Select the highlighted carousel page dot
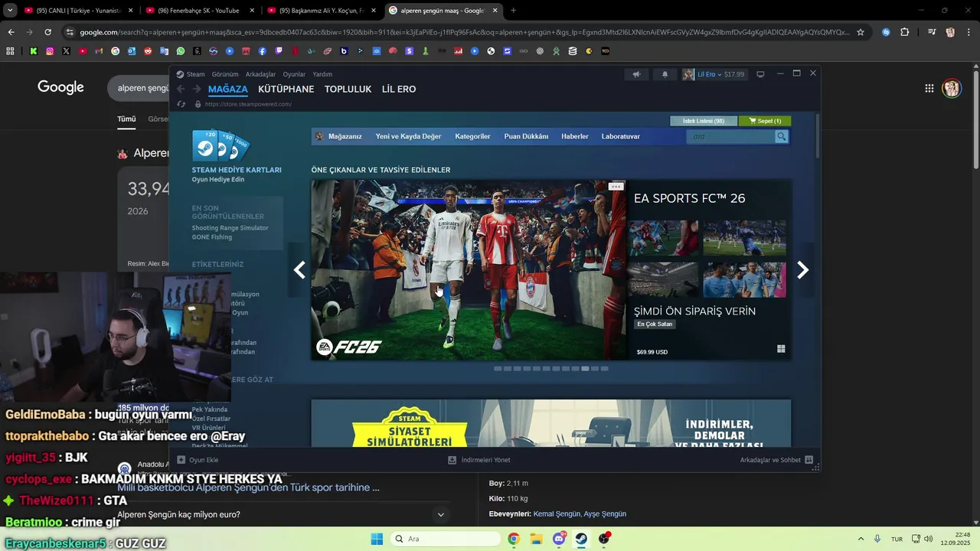 [x=585, y=369]
